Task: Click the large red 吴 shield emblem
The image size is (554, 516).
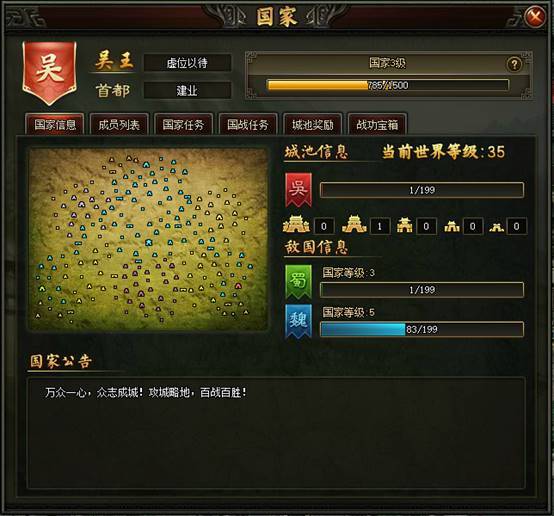Action: click(x=49, y=73)
